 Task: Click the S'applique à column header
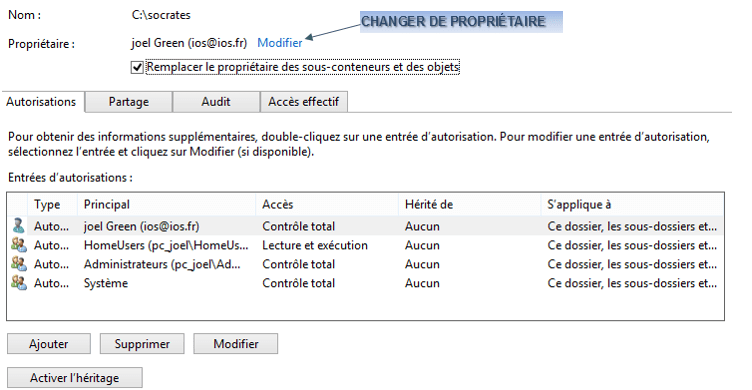(632, 204)
